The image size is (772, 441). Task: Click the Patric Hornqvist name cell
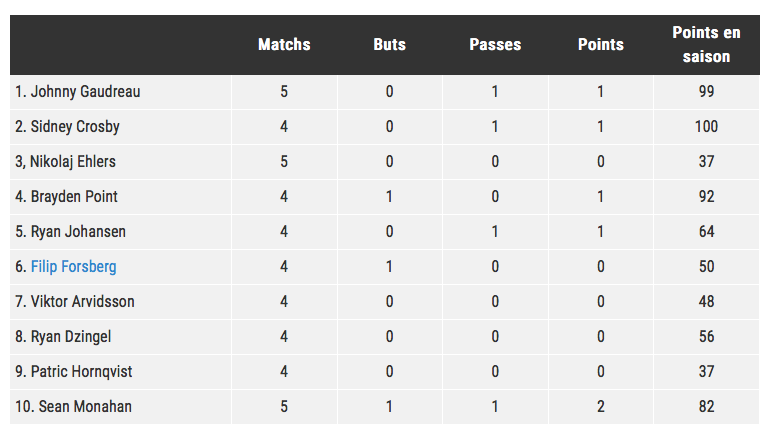click(x=121, y=372)
